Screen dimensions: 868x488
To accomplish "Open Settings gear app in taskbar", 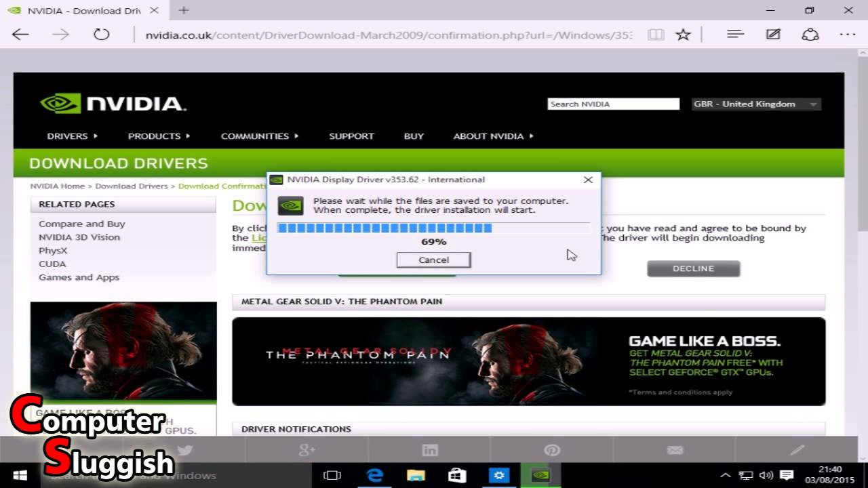I will click(499, 476).
